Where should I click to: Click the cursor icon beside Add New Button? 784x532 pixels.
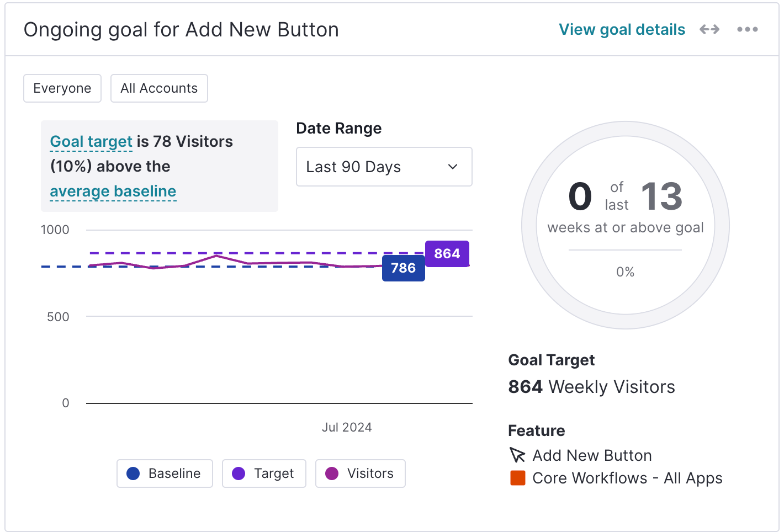[517, 455]
